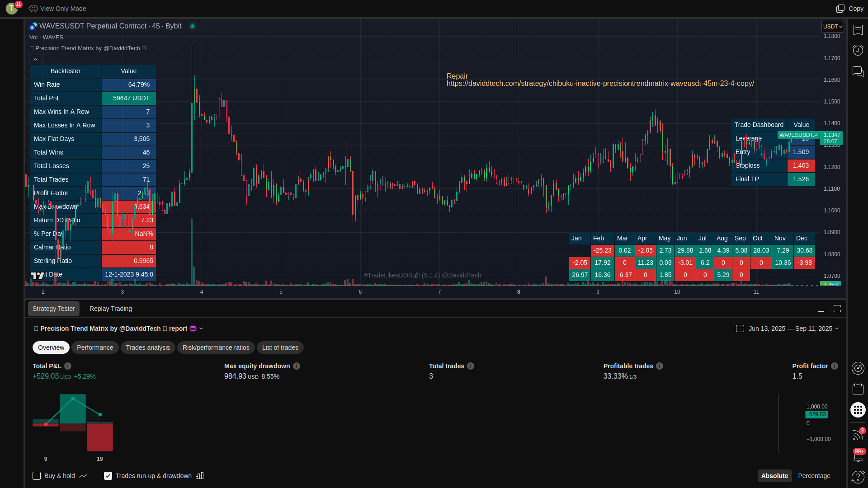Click the pink deep backtesting calendar icon
This screenshot has width=868, height=488.
point(193,328)
